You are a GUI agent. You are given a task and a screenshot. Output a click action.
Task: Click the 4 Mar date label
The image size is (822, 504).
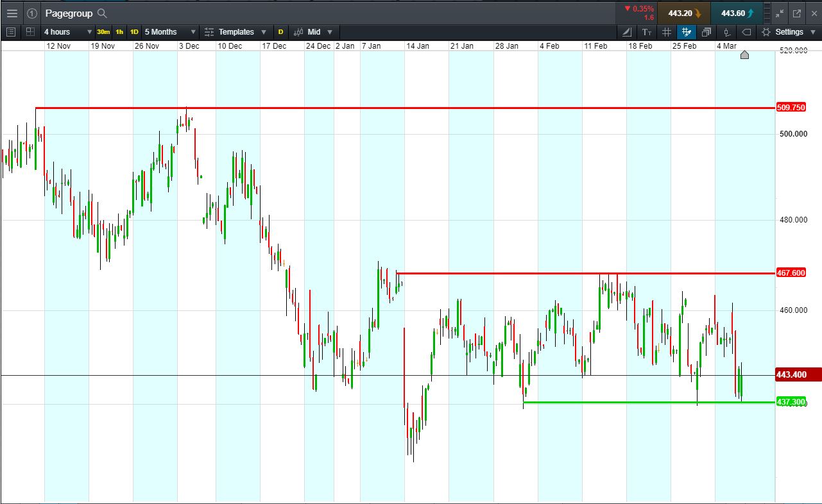(726, 46)
